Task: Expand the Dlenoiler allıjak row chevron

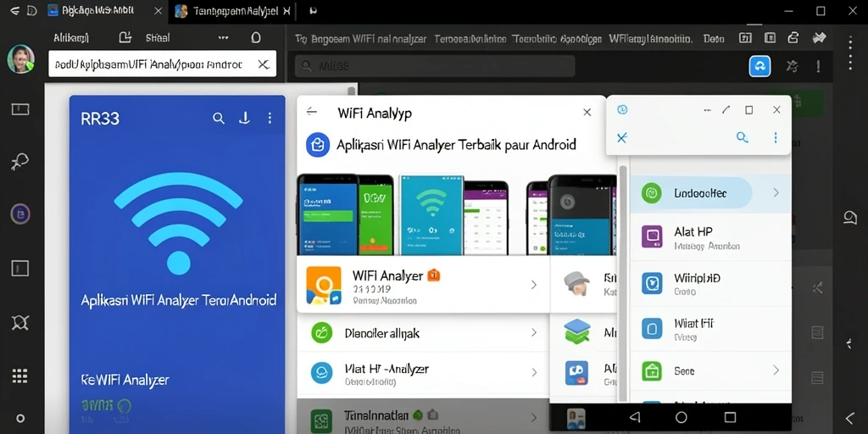Action: [x=534, y=332]
